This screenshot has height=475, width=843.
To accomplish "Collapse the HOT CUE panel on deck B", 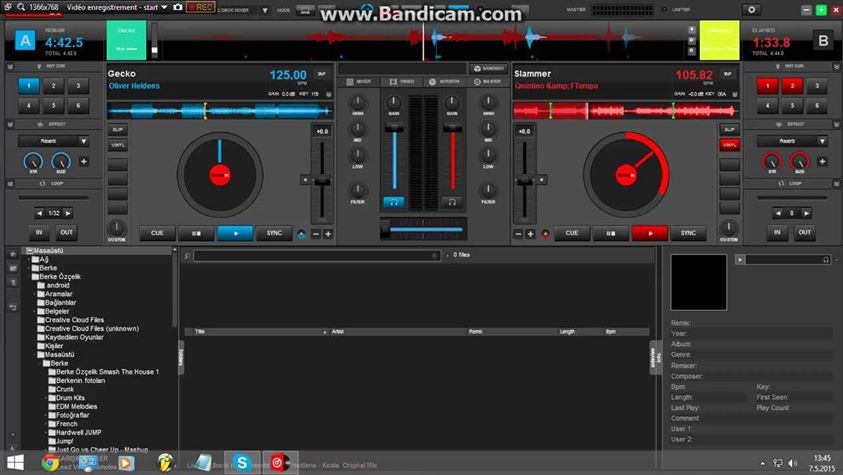I will tap(836, 67).
